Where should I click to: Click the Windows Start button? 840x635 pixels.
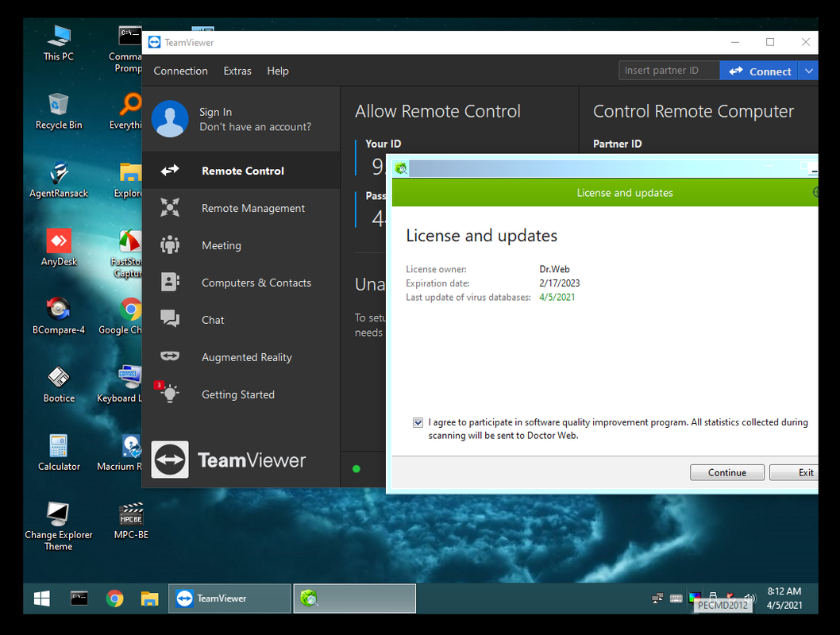point(42,598)
